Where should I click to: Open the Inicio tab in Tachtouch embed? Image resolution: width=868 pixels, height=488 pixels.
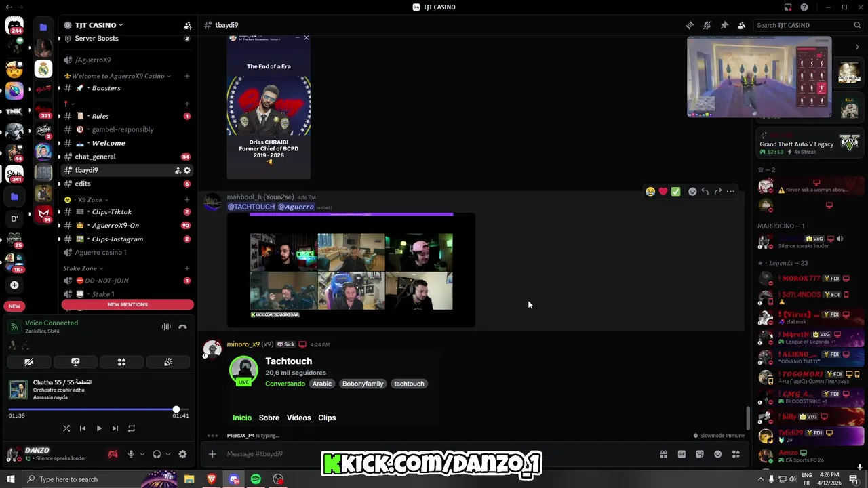pyautogui.click(x=242, y=418)
